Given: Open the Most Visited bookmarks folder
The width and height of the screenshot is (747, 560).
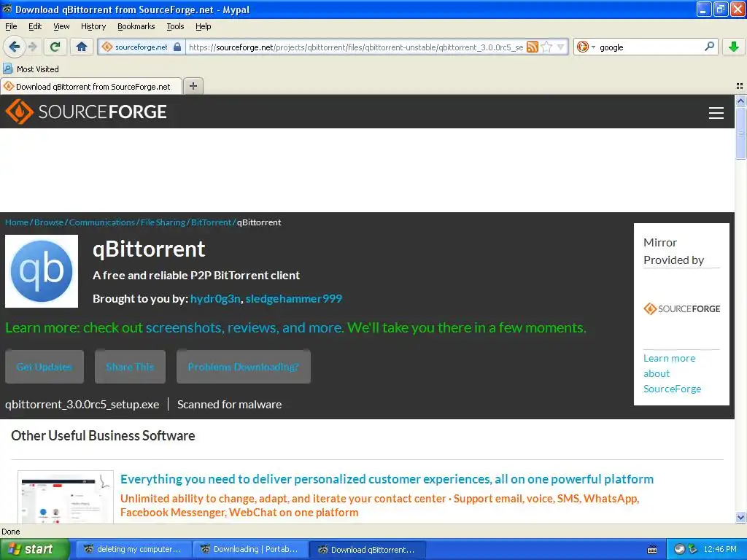Looking at the screenshot, I should [x=31, y=69].
